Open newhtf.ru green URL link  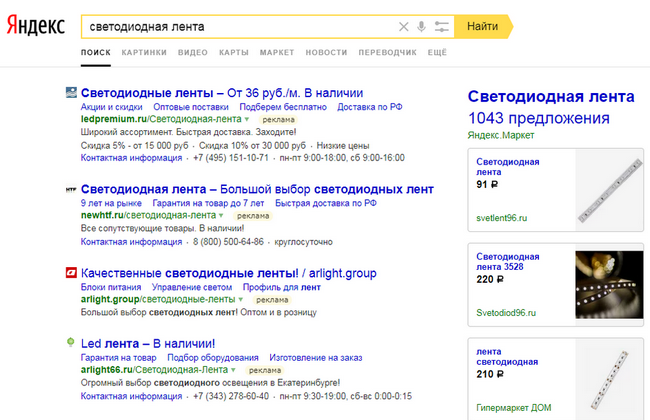[148, 215]
